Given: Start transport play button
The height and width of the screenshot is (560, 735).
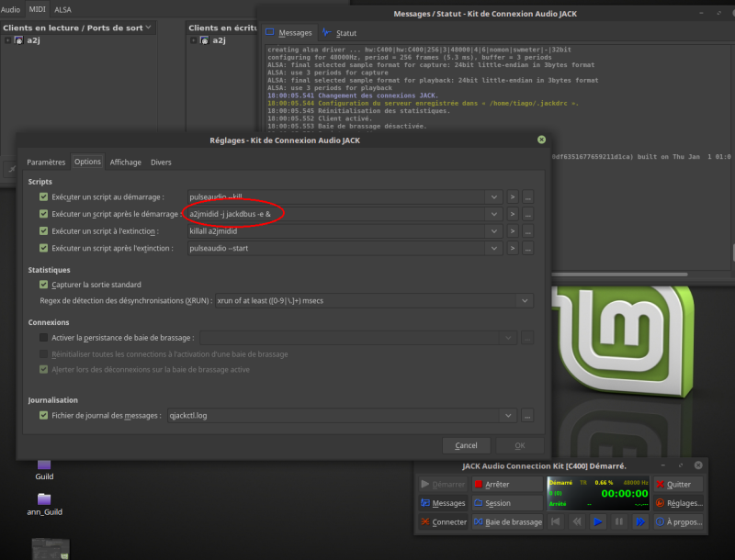Looking at the screenshot, I should 598,521.
